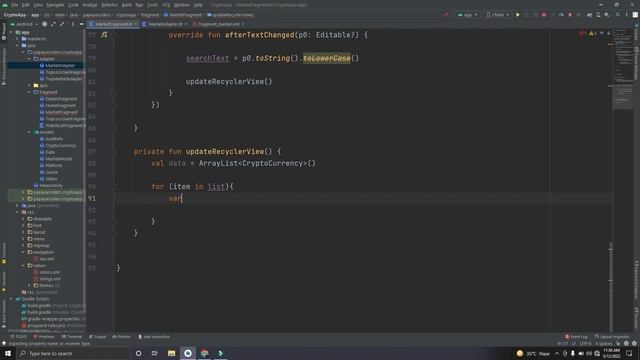Open the Debug app bug icon
The height and width of the screenshot is (360, 640).
click(x=570, y=15)
